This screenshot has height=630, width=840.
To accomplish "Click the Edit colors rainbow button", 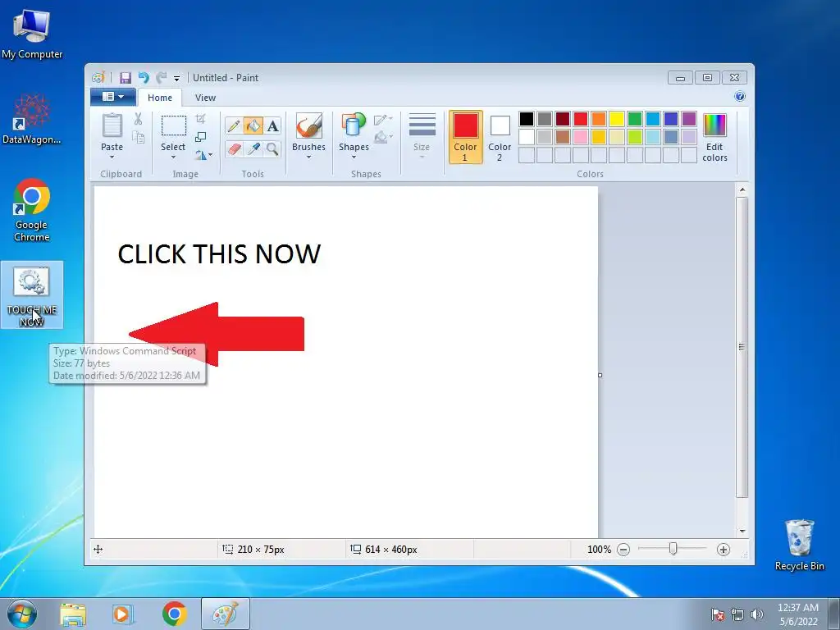I will pos(714,137).
